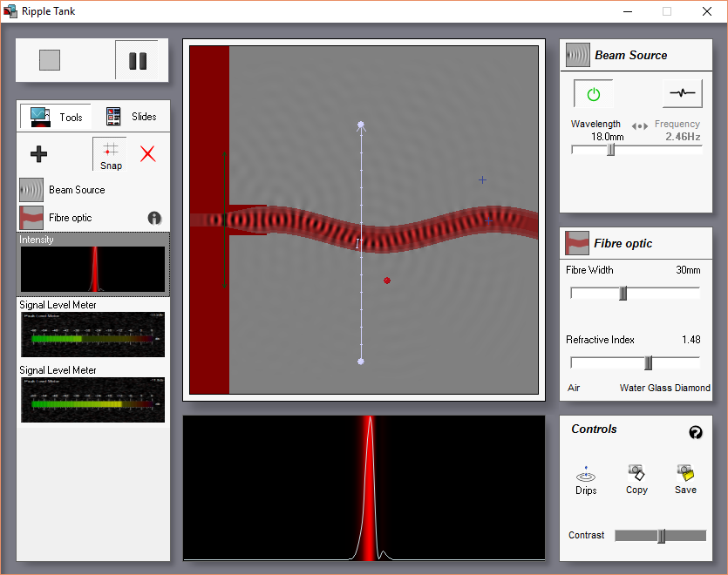
Task: Click the Wavelength slider handle
Action: click(x=611, y=150)
